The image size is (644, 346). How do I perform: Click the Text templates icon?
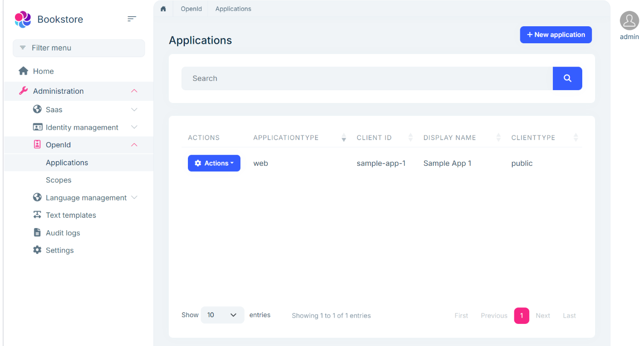pos(37,215)
